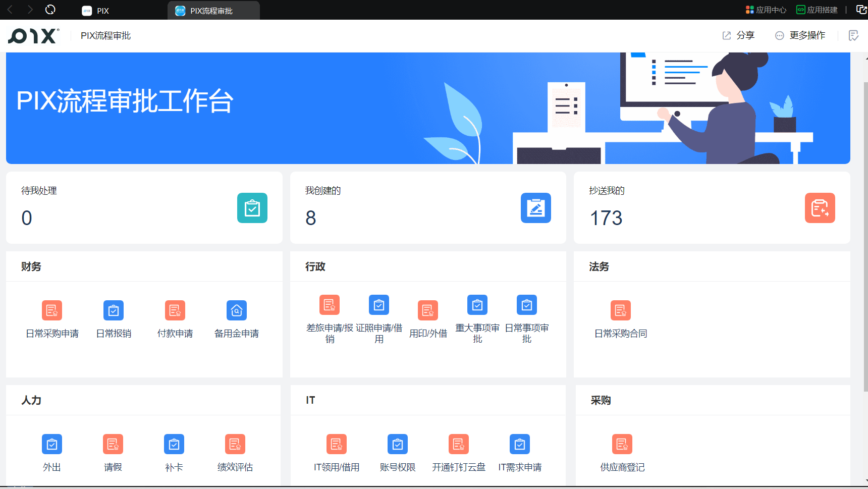Click the 法务 section heading
This screenshot has width=868, height=489.
pos(599,266)
